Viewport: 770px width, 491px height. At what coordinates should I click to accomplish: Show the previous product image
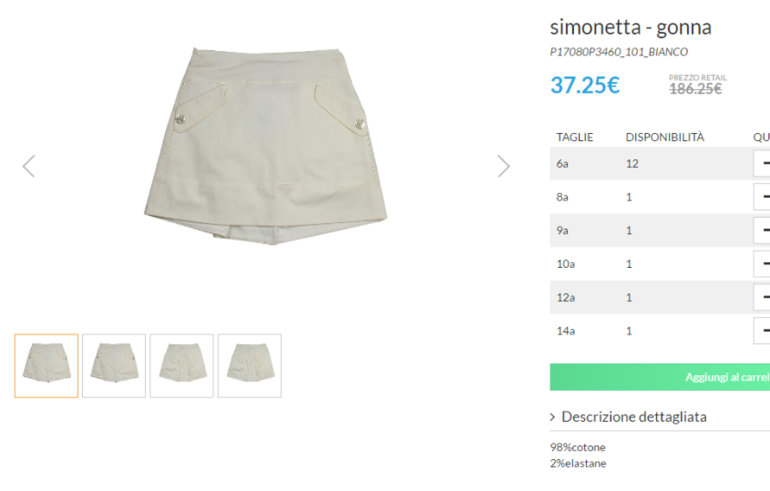[29, 166]
